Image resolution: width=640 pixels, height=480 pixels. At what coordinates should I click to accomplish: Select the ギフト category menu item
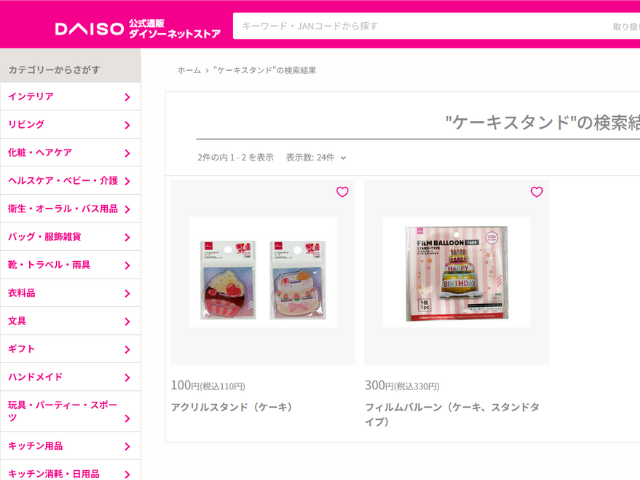[x=71, y=349]
